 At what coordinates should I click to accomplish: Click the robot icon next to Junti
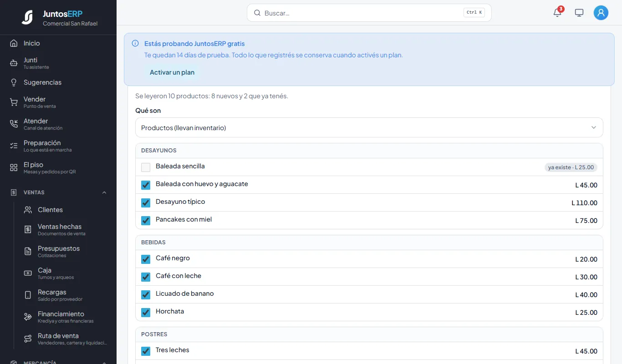point(14,63)
